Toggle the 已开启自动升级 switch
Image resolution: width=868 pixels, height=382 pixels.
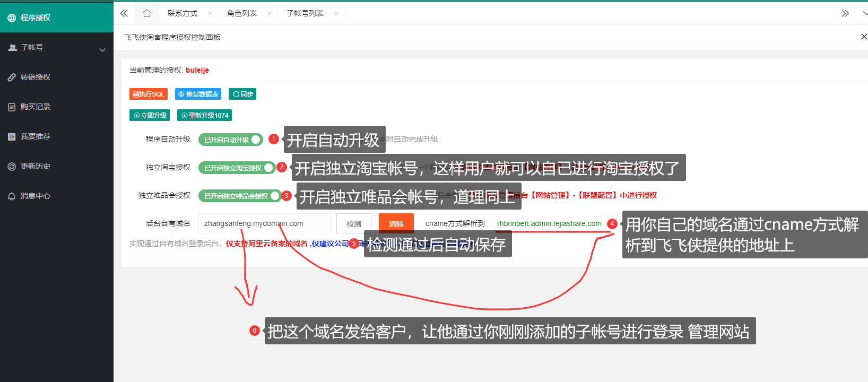[231, 140]
